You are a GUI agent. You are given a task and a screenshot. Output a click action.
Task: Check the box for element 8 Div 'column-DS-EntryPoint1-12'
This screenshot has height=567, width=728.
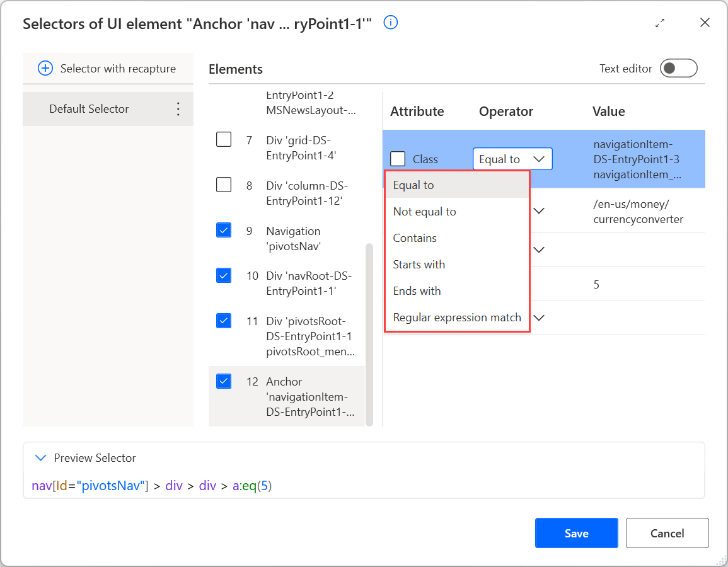point(224,185)
